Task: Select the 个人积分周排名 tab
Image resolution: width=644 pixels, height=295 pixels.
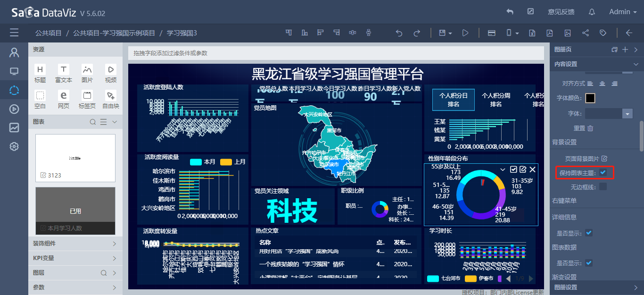Action: point(496,100)
